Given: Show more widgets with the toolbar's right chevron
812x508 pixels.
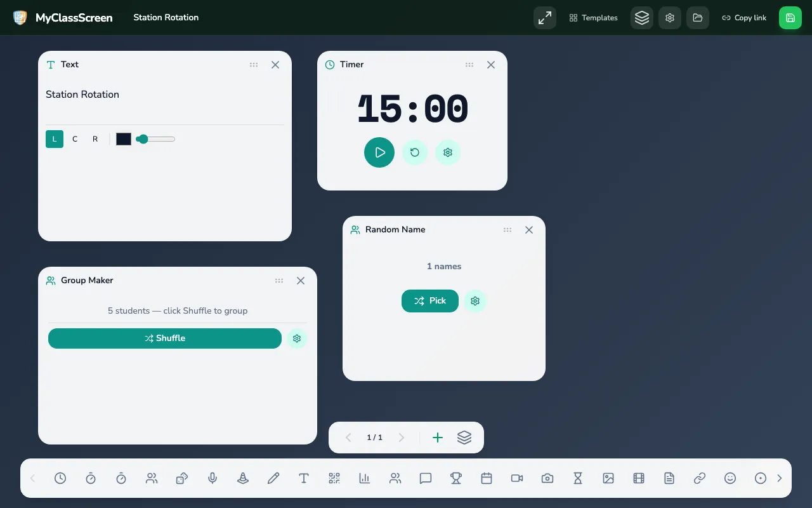Looking at the screenshot, I should [780, 478].
